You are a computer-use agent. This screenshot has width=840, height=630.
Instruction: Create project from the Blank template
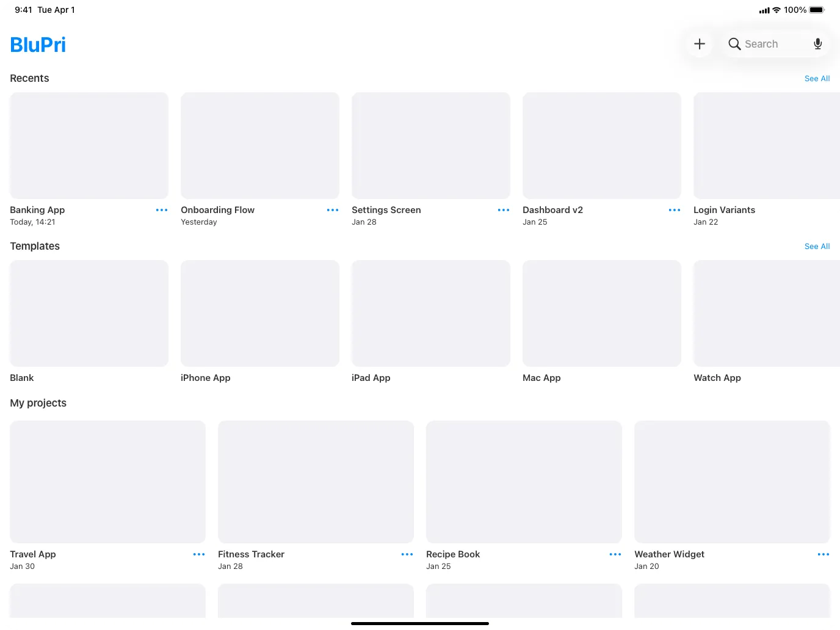[89, 313]
